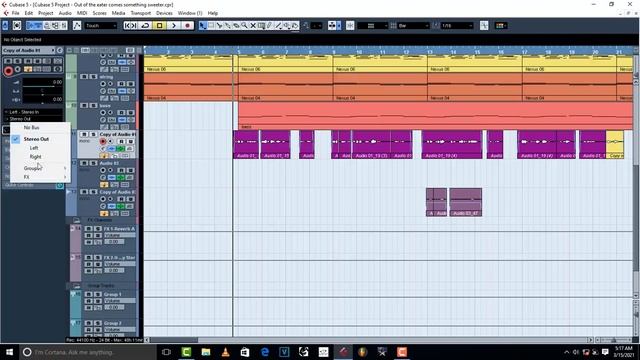Viewport: 640px width, 360px height.
Task: Open the Project menu
Action: (x=46, y=13)
